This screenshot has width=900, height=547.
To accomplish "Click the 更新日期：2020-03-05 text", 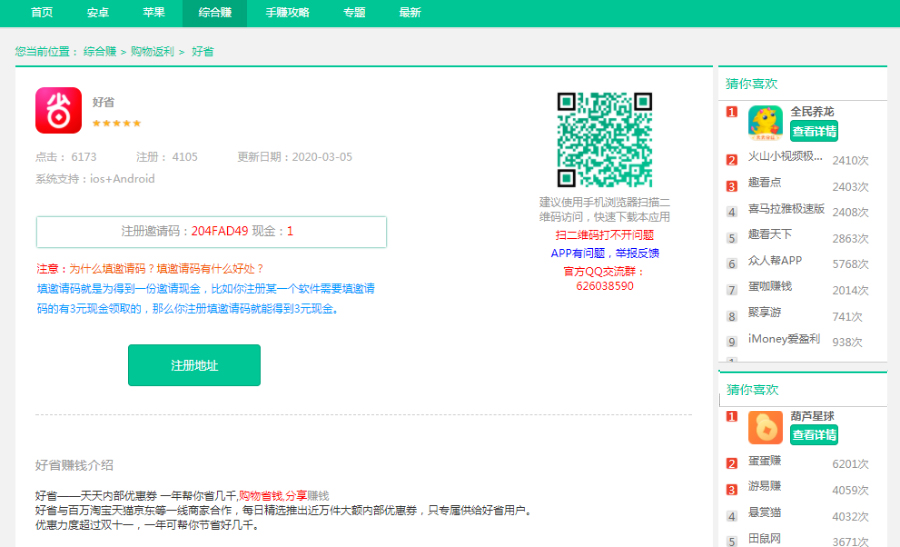I will (295, 157).
